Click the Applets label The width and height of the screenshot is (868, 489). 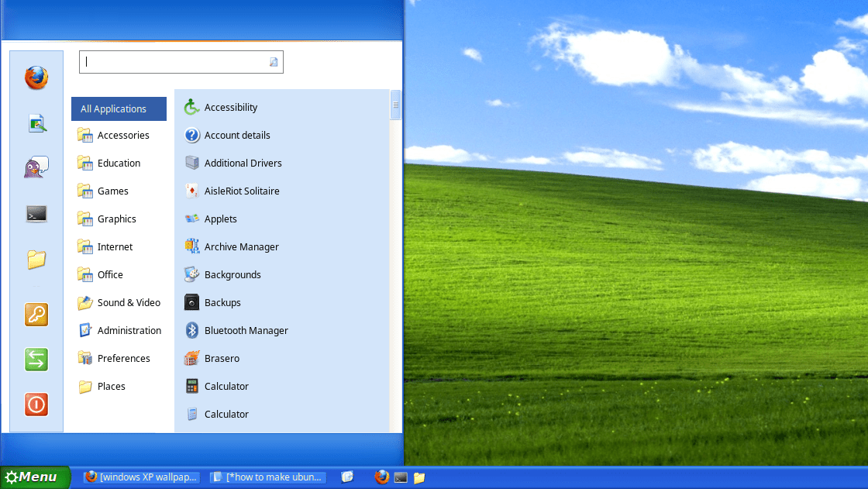[x=220, y=219]
